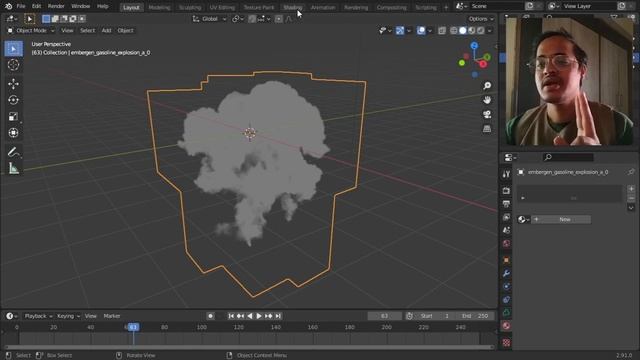The height and width of the screenshot is (360, 640).
Task: Click the pan view hand icon
Action: pos(487,100)
